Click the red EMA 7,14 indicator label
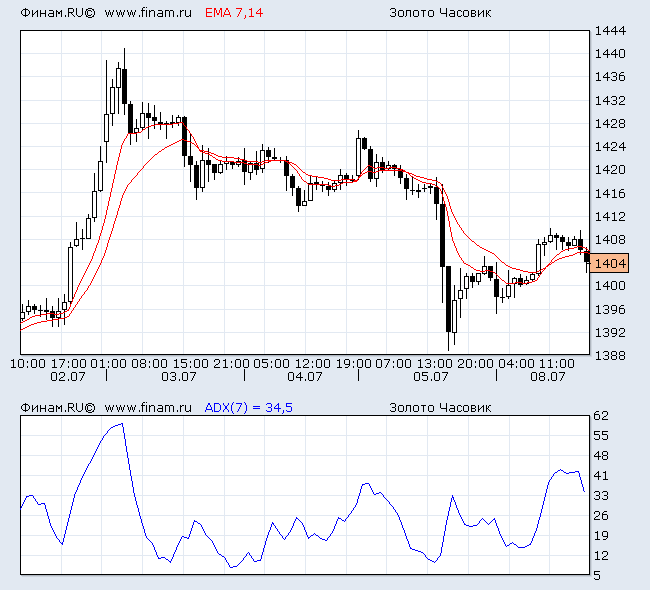The height and width of the screenshot is (590, 650). [x=236, y=13]
